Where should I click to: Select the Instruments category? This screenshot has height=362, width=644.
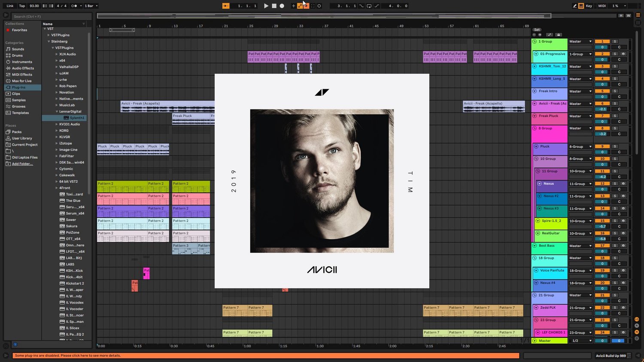(x=22, y=62)
